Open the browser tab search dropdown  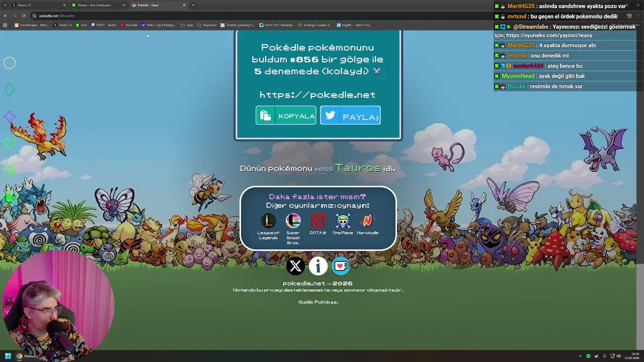[5, 5]
